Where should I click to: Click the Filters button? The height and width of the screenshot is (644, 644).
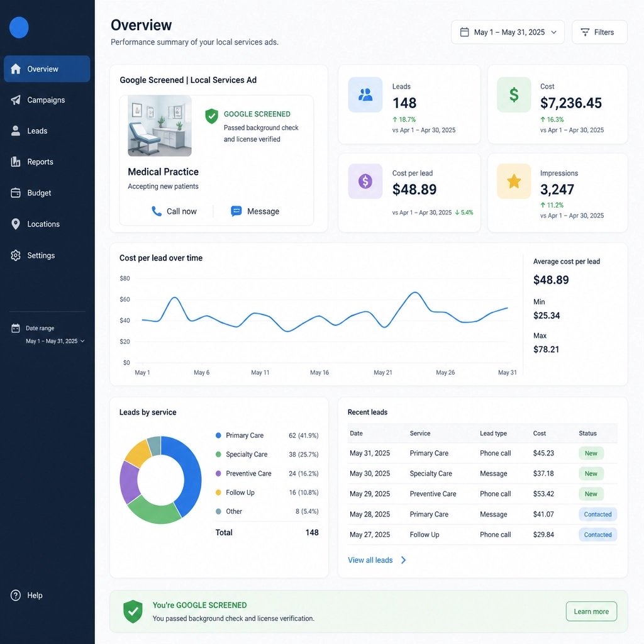tap(599, 32)
